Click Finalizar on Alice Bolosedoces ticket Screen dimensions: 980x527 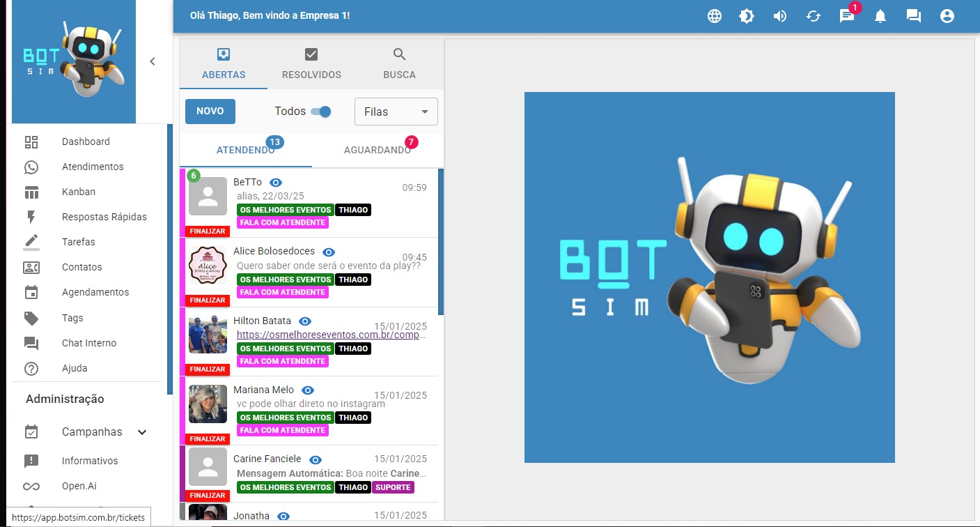[x=208, y=300]
